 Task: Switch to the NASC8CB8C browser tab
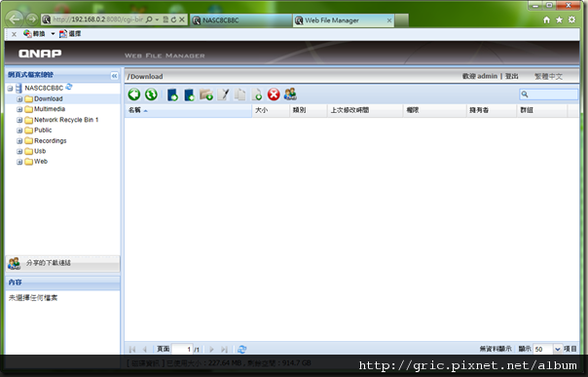[241, 20]
